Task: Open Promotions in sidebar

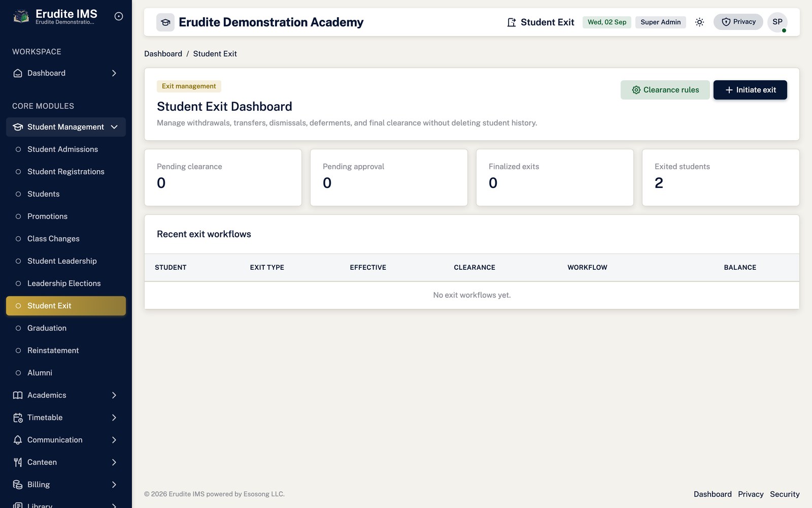Action: tap(66, 216)
